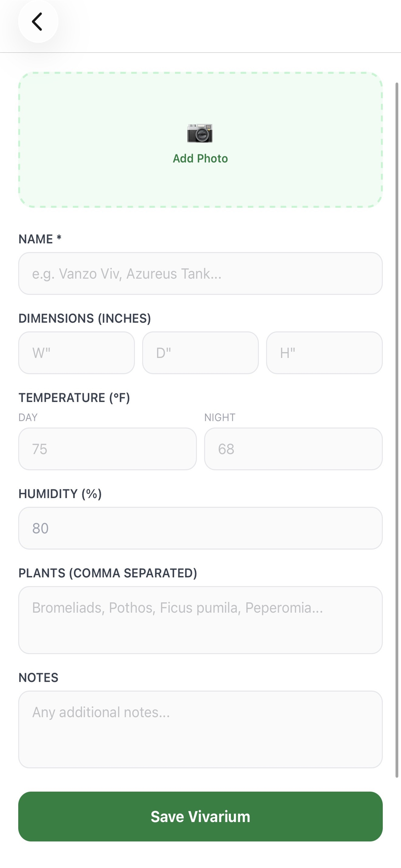
Task: Click the width W" dimension field
Action: (x=77, y=353)
